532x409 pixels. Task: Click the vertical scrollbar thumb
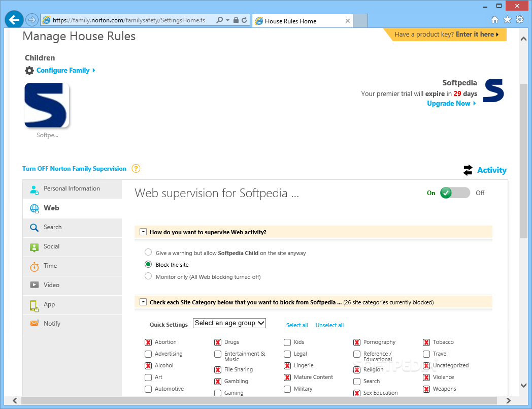[x=523, y=161]
